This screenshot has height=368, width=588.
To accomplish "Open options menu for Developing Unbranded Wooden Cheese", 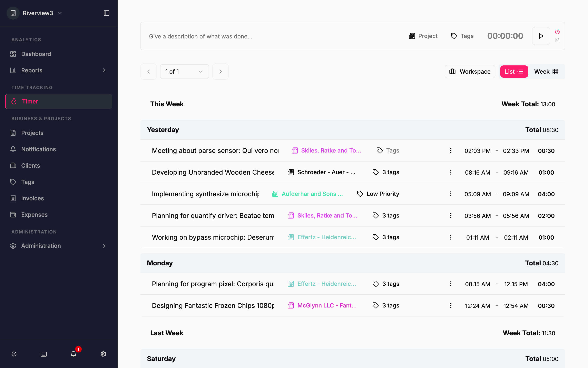I will (x=451, y=172).
